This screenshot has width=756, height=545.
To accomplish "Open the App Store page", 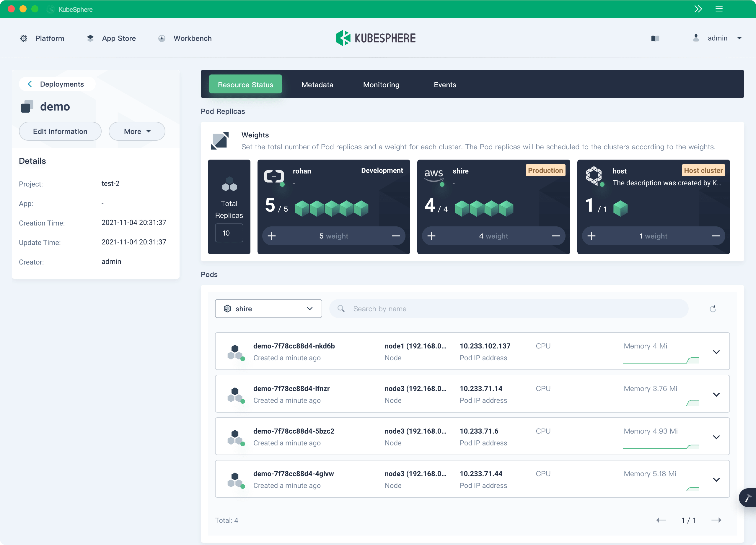I will [118, 38].
